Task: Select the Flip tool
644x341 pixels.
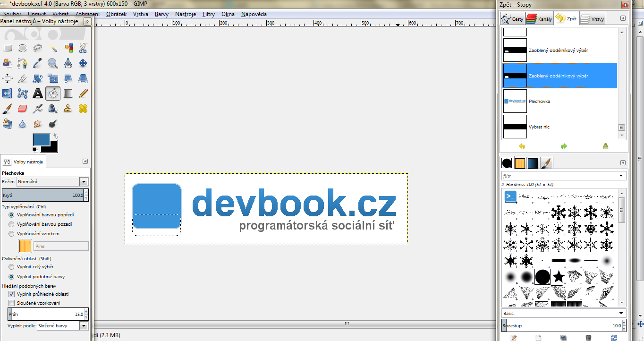Action: (x=8, y=93)
